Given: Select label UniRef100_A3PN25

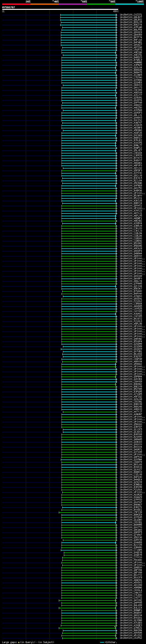Looking at the screenshot, I should point(131,65).
